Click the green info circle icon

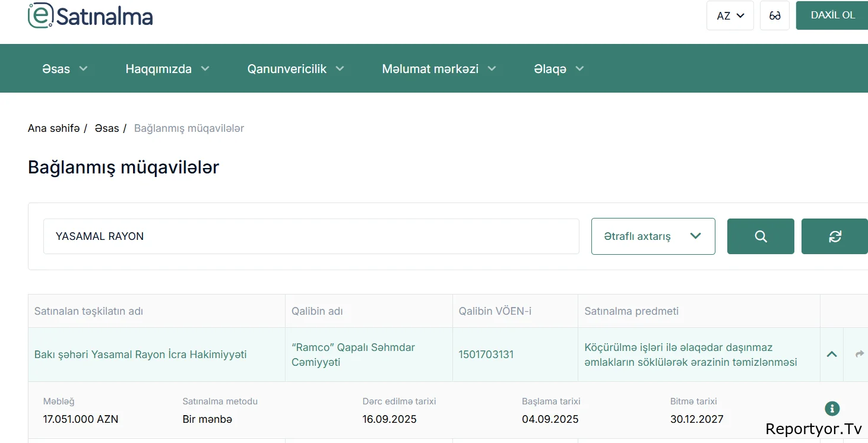(832, 409)
